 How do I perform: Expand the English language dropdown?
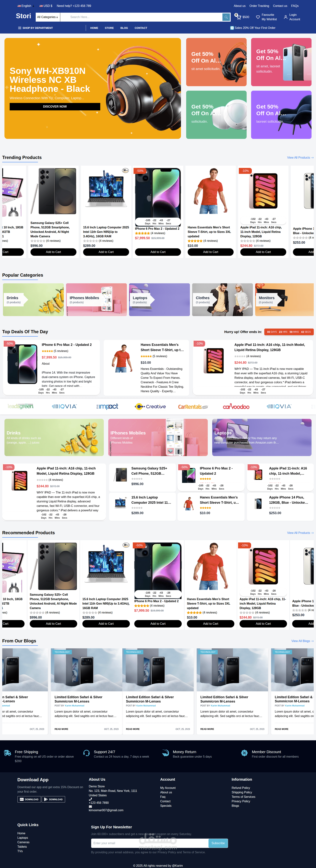pyautogui.click(x=26, y=6)
